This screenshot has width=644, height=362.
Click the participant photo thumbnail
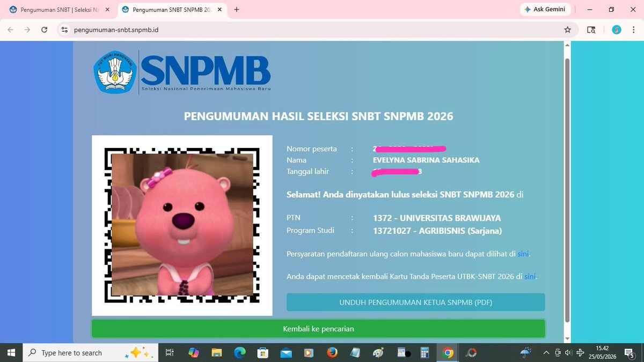182,224
